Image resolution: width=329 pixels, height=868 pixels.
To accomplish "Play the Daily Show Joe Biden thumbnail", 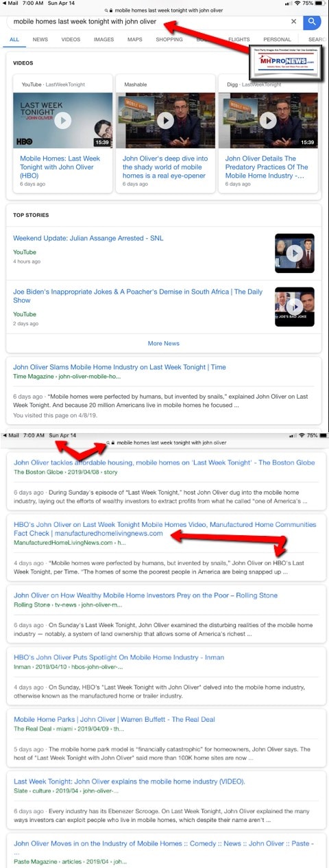I will pyautogui.click(x=294, y=306).
